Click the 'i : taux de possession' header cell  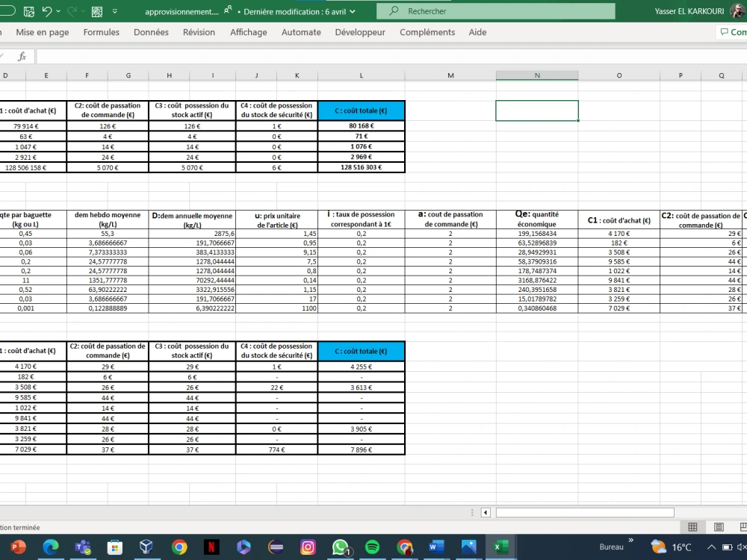[361, 219]
